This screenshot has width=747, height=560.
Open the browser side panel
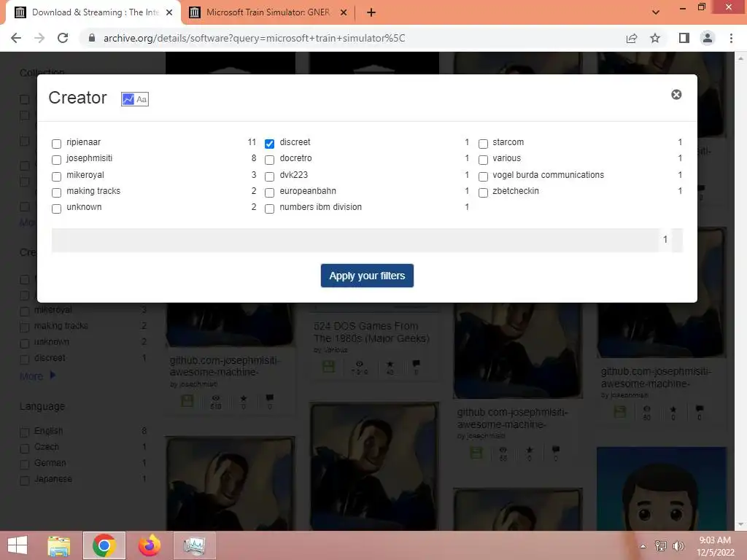click(x=684, y=38)
